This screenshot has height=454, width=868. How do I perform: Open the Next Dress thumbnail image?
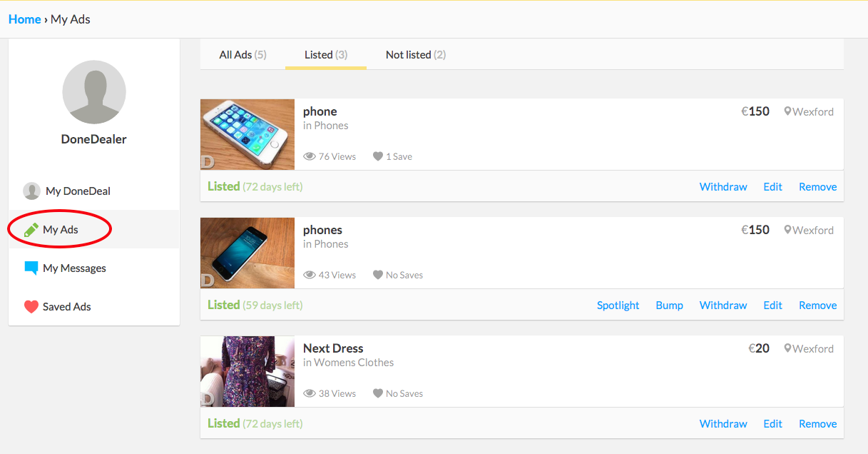247,371
